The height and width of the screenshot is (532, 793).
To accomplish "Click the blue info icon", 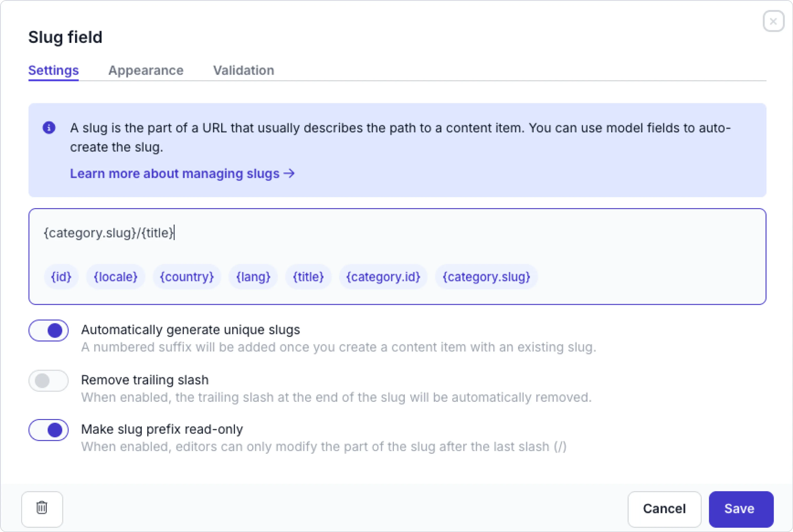I will pyautogui.click(x=49, y=128).
